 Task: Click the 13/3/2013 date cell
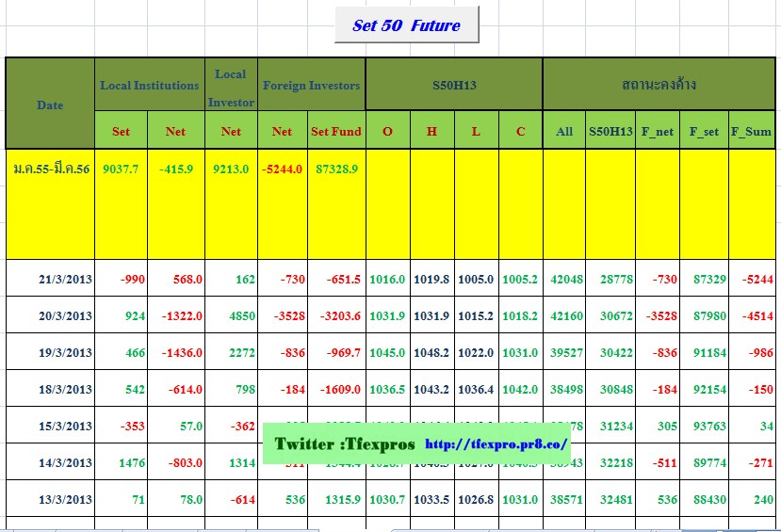[66, 500]
